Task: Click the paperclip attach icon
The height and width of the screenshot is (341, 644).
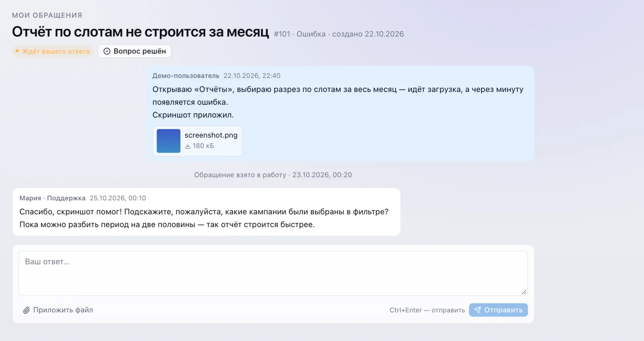Action: click(26, 310)
